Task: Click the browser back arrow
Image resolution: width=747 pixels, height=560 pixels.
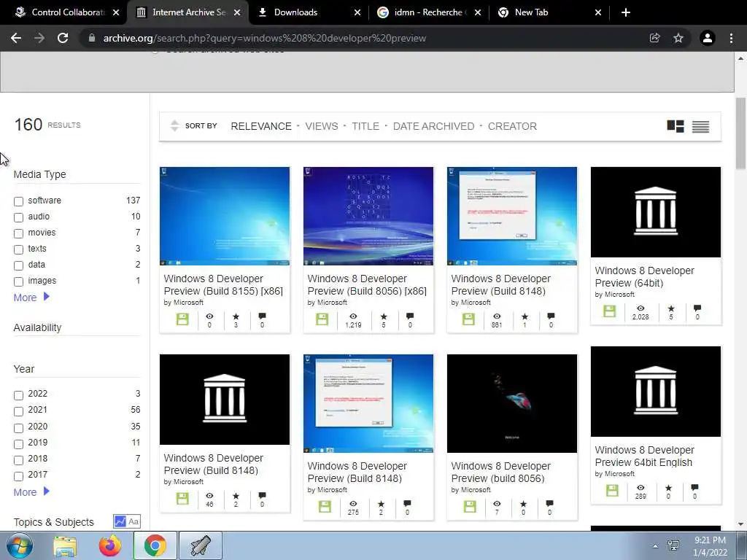Action: pyautogui.click(x=16, y=38)
